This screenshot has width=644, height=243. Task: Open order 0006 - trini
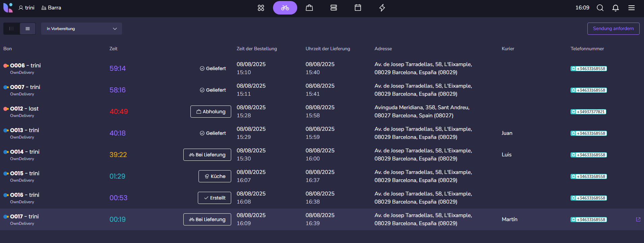coord(25,65)
